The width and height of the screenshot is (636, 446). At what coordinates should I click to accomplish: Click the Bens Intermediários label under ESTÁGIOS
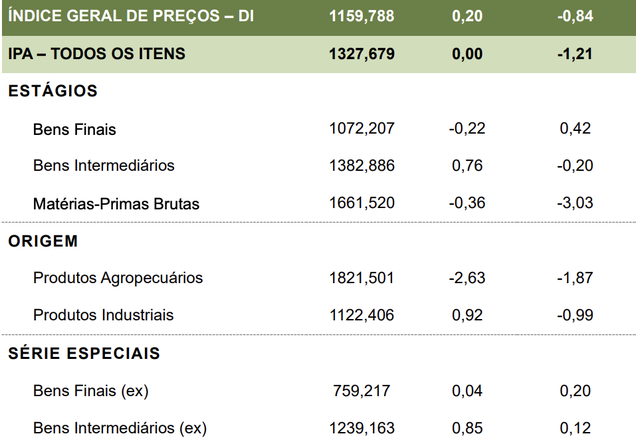click(103, 166)
